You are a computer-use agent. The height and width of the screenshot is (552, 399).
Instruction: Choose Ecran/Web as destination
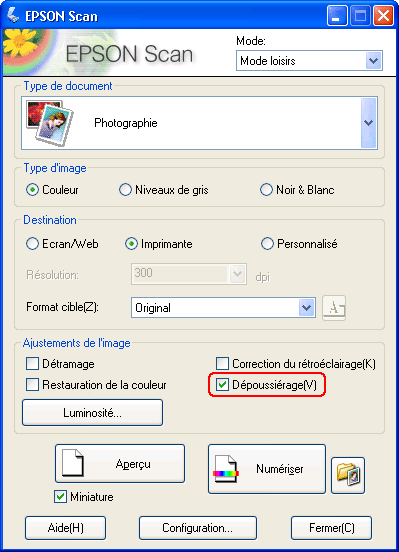point(32,244)
